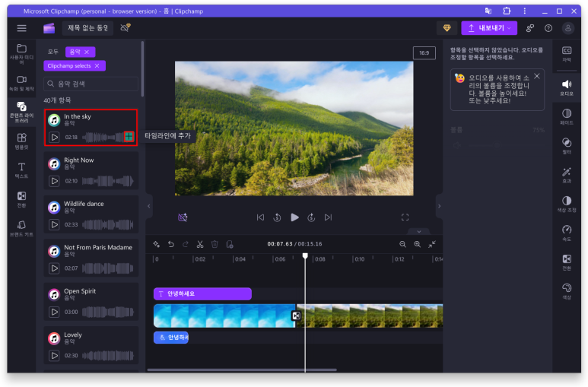This screenshot has height=387, width=588.
Task: Add In the sky to timeline
Action: coord(129,137)
